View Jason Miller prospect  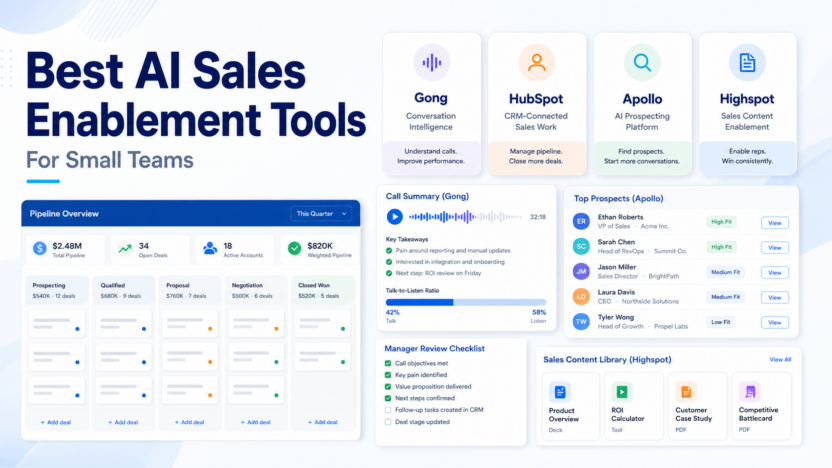(x=775, y=273)
